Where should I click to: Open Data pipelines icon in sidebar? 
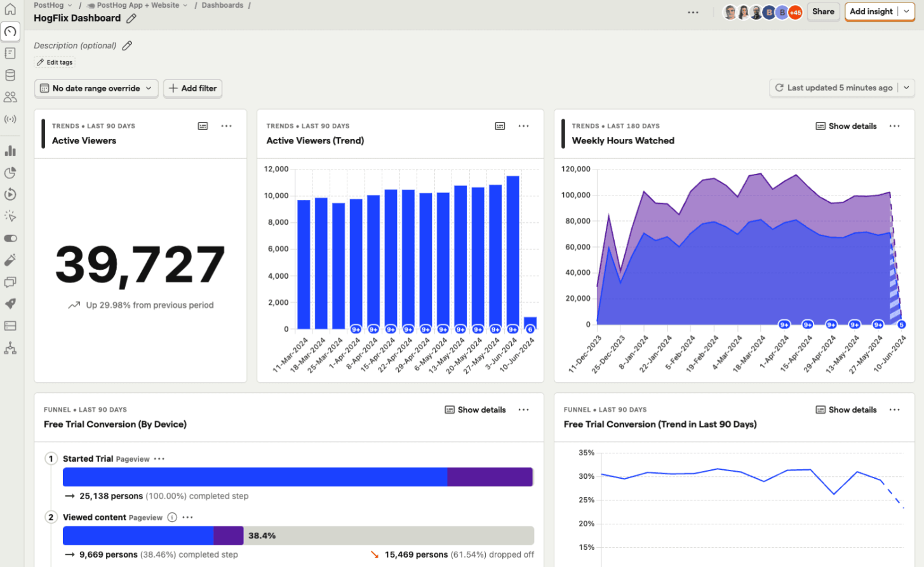pyautogui.click(x=10, y=348)
